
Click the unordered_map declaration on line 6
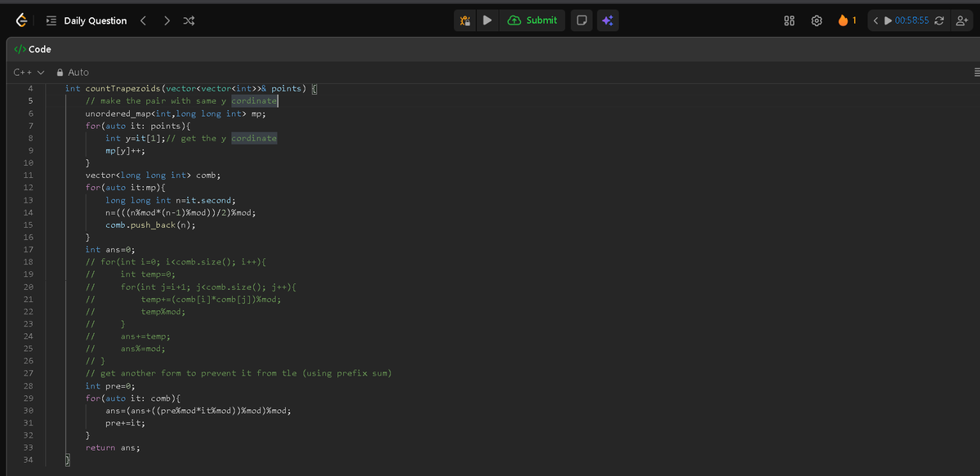[176, 113]
